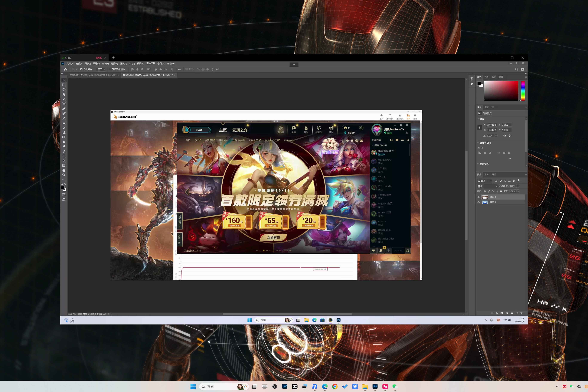The height and width of the screenshot is (392, 588).
Task: Switch to the 通道 (Channels) panel tab
Action: click(x=487, y=174)
